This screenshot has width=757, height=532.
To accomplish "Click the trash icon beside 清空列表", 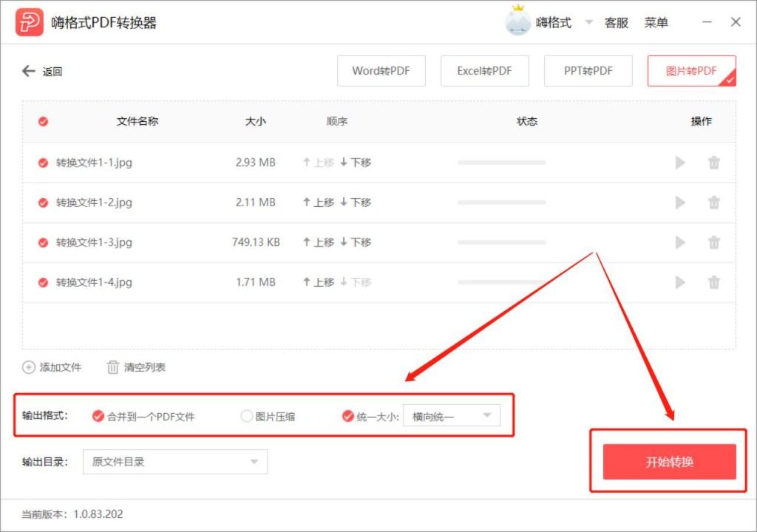I will pyautogui.click(x=112, y=366).
